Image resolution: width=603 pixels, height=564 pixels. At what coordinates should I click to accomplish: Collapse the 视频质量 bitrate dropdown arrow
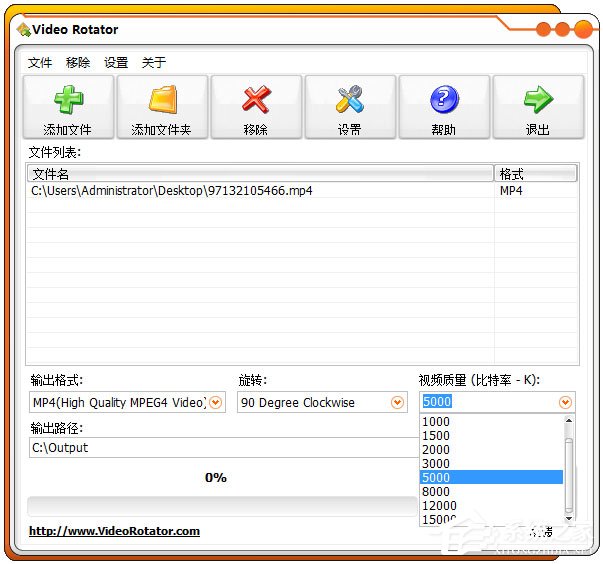[565, 403]
